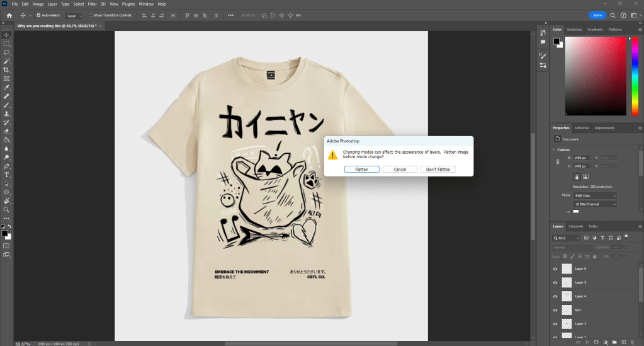Open the layer filter Kind dropdown
The height and width of the screenshot is (346, 644).
(x=567, y=238)
